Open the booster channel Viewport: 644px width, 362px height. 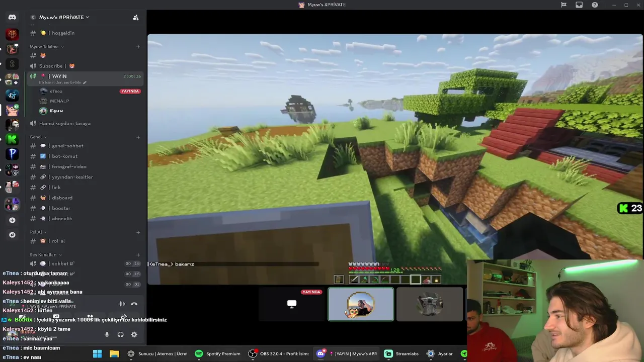(x=85, y=208)
